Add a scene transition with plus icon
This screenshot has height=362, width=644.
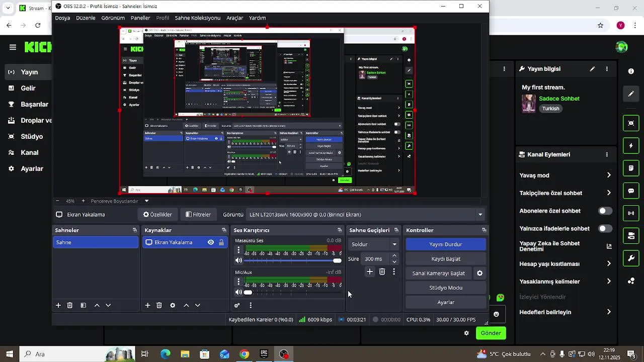click(x=370, y=271)
